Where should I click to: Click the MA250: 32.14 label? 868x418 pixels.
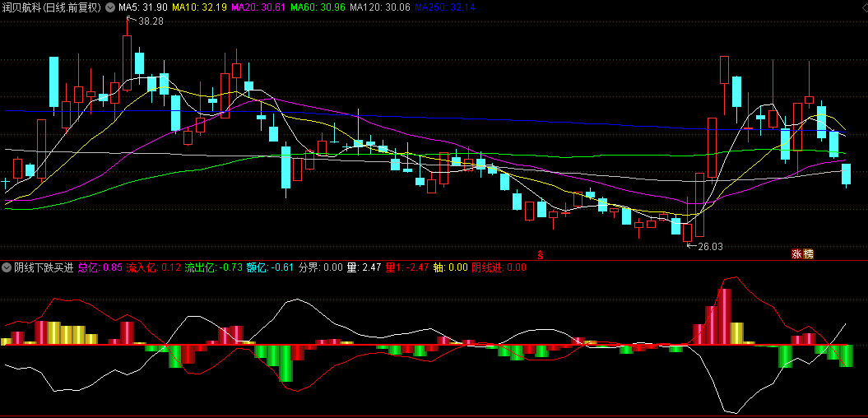click(x=444, y=7)
